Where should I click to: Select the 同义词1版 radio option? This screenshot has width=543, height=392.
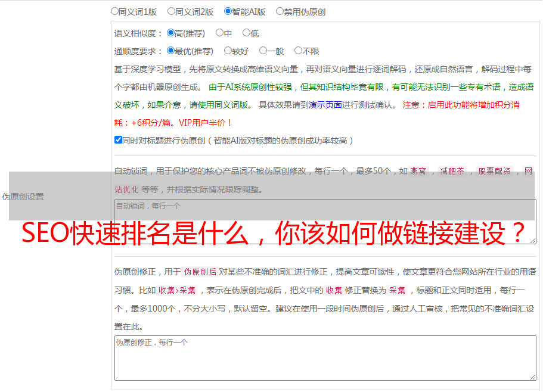[x=114, y=11]
